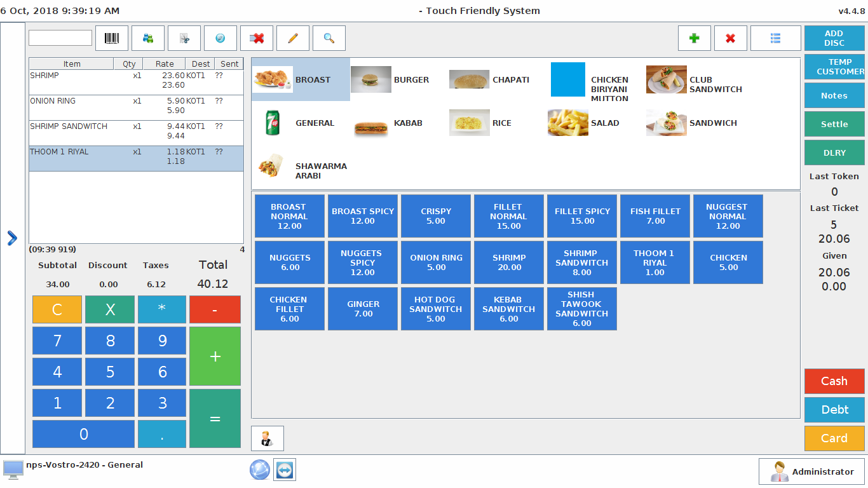The width and height of the screenshot is (868, 488).
Task: Click the blue list view icon
Action: tap(775, 38)
